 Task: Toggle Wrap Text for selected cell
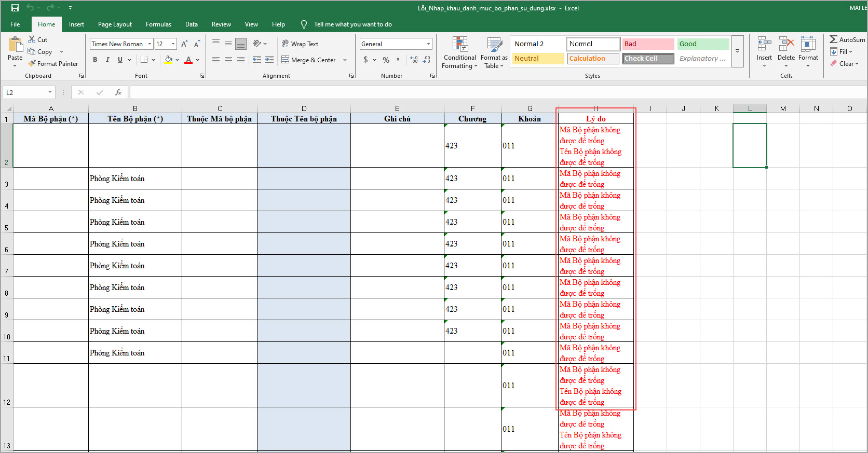pos(300,44)
